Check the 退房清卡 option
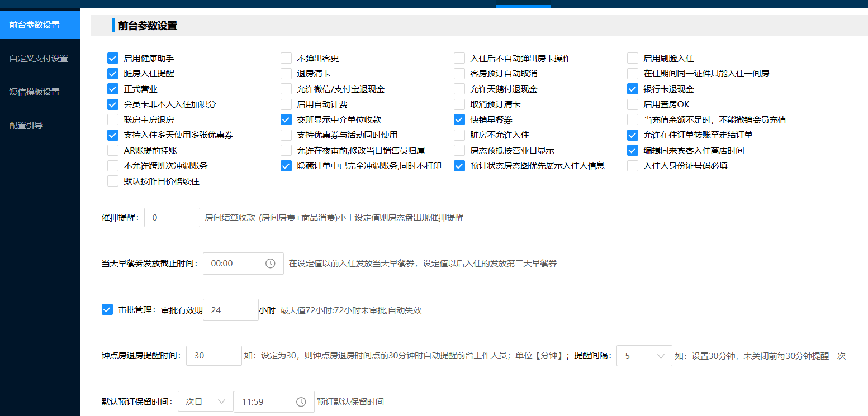This screenshot has width=868, height=416. coord(286,73)
